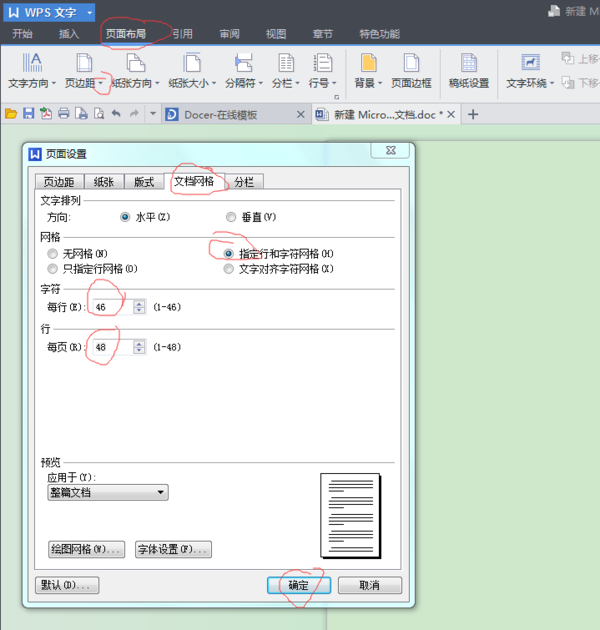Click the undo arrow icon
The height and width of the screenshot is (630, 600).
116,114
